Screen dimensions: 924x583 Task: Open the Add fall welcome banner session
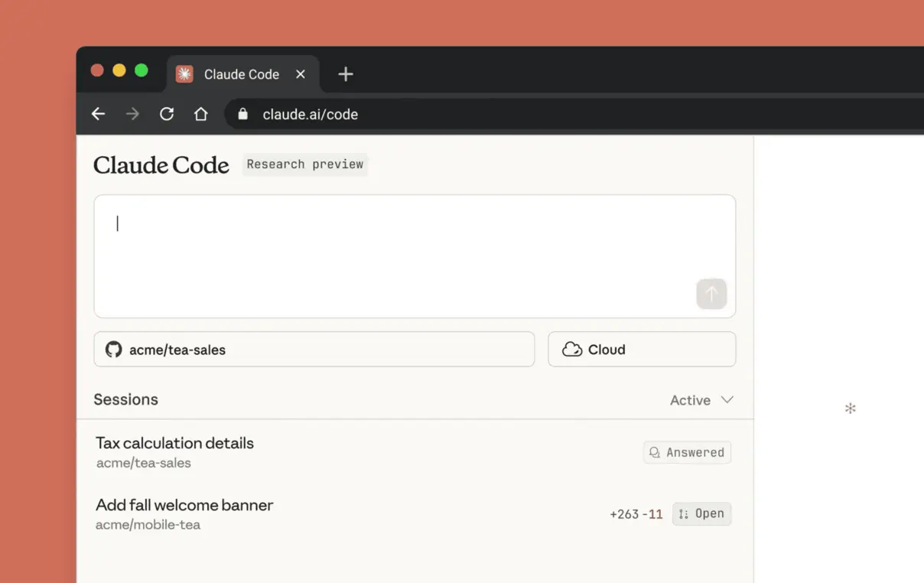tap(184, 505)
